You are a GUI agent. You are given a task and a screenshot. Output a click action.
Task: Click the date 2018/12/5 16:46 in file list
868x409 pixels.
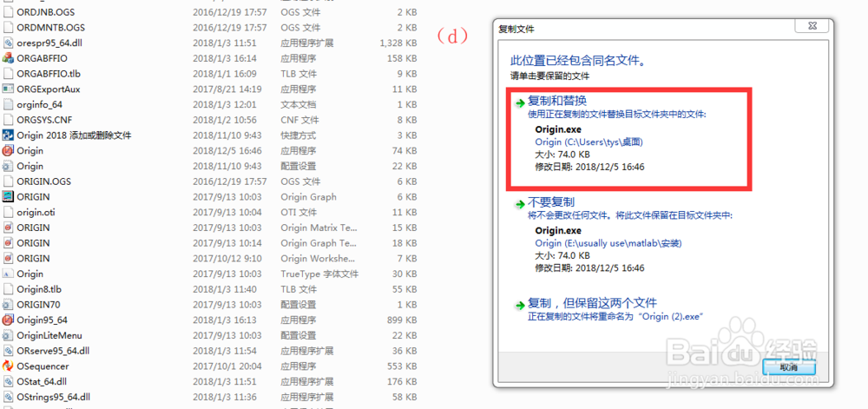click(226, 150)
